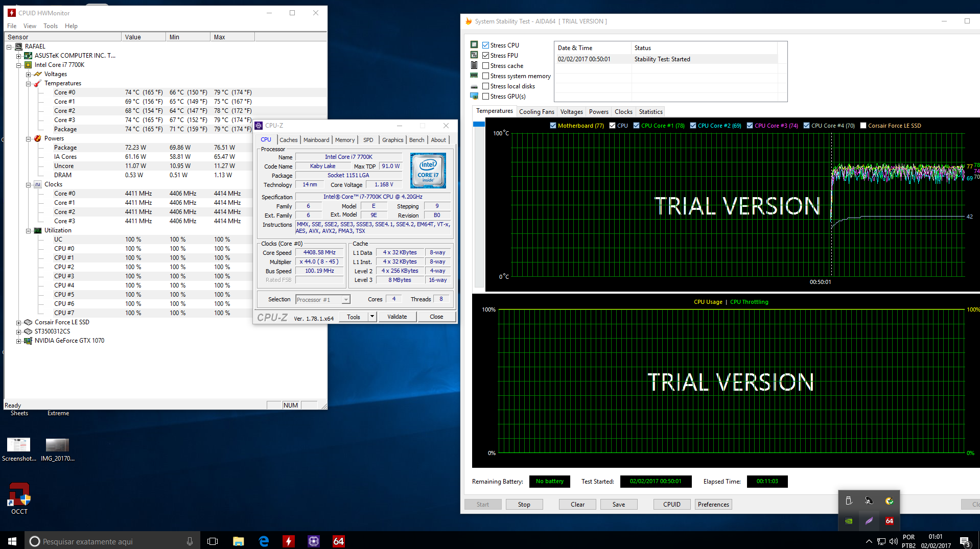Collapse the Utilization node
Image resolution: width=980 pixels, height=549 pixels.
(28, 231)
